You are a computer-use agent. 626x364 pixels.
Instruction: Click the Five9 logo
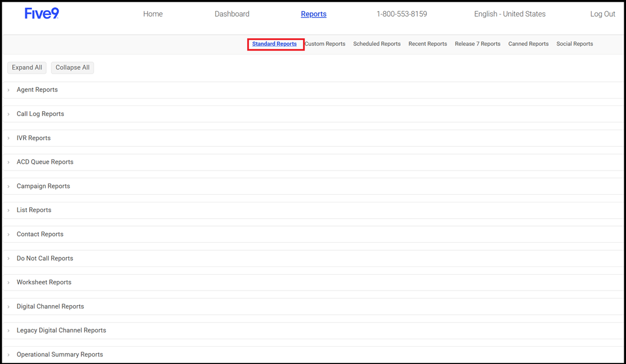[x=42, y=13]
